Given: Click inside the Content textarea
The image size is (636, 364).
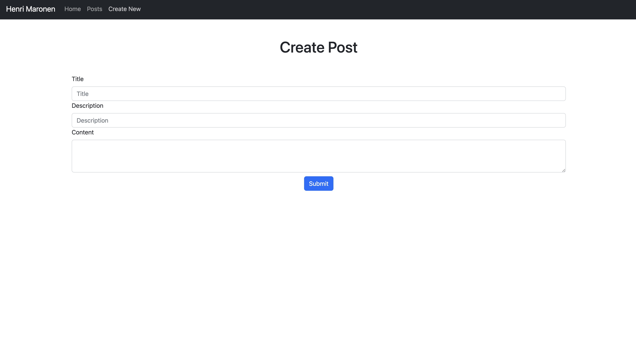Looking at the screenshot, I should pyautogui.click(x=318, y=156).
